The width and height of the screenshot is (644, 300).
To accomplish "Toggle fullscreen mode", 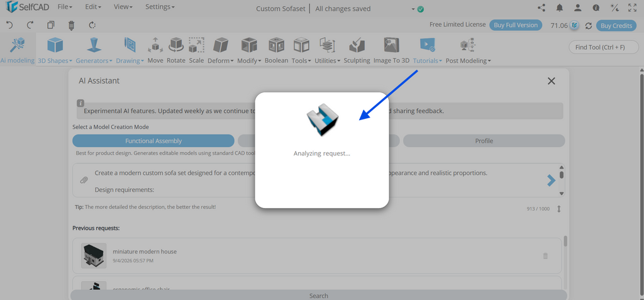I will coord(633,8).
